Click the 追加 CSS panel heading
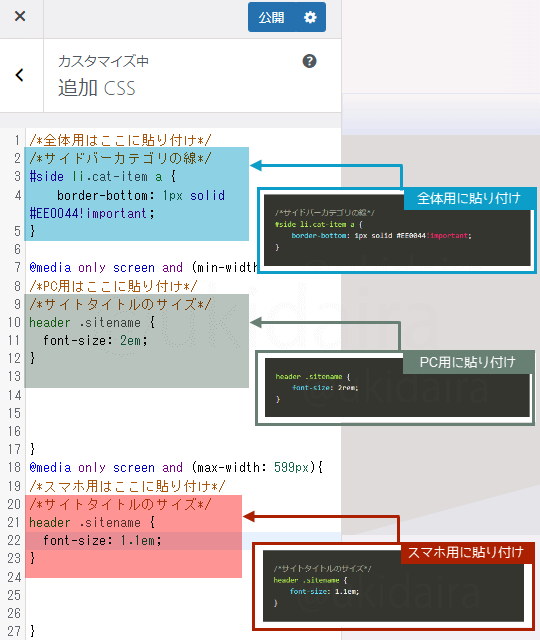Viewport: 540px width, 640px height. pyautogui.click(x=96, y=88)
